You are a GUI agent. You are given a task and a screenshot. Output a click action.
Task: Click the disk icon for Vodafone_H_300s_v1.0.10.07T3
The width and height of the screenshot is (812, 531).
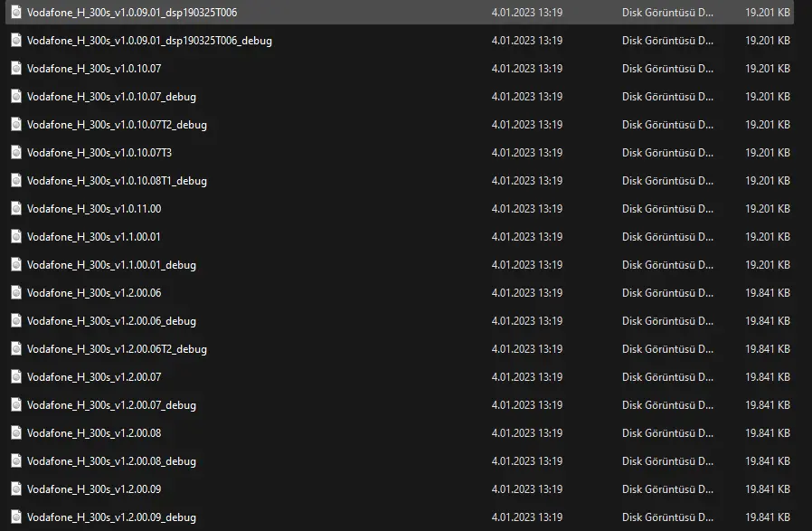click(x=16, y=152)
